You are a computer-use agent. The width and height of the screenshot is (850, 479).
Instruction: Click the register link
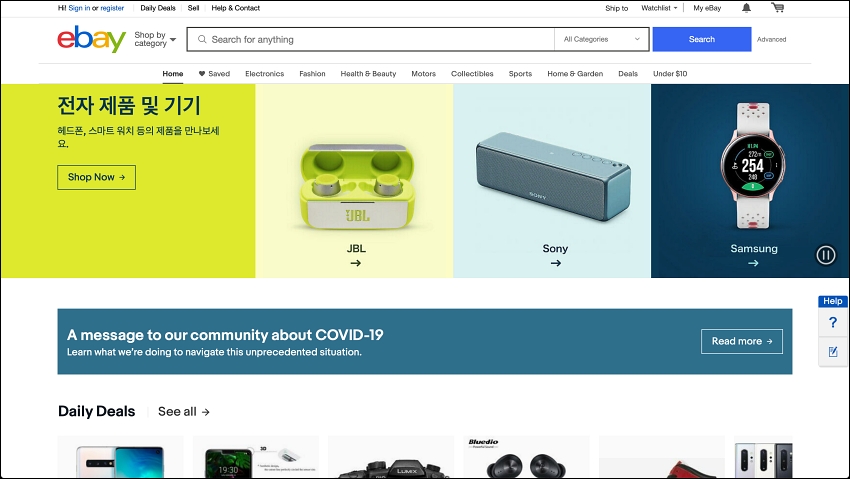[x=112, y=8]
